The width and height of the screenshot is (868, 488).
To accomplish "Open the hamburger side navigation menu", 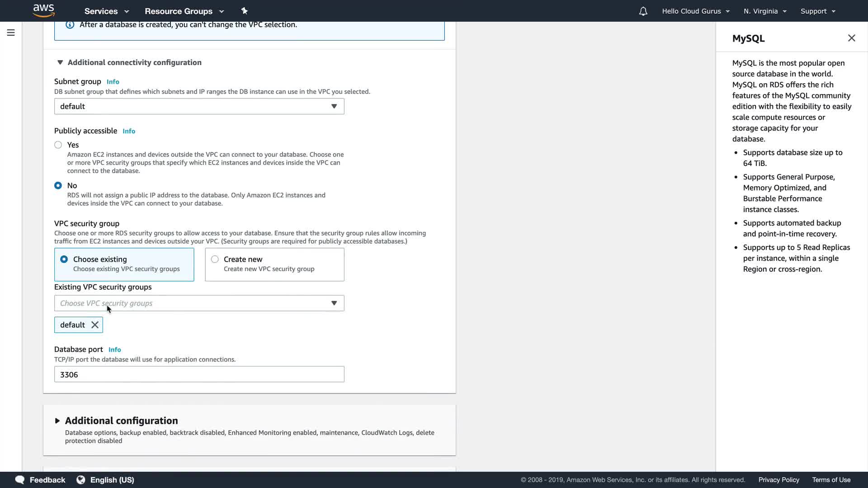I will point(11,33).
